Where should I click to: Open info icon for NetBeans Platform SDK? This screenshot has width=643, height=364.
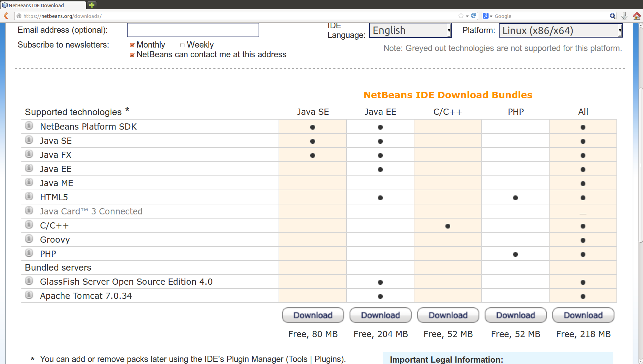tap(29, 126)
